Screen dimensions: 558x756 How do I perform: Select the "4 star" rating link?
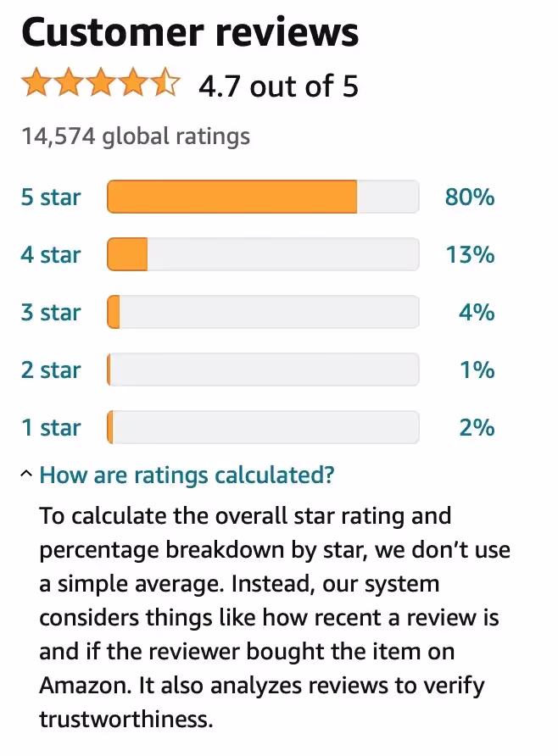click(x=51, y=255)
